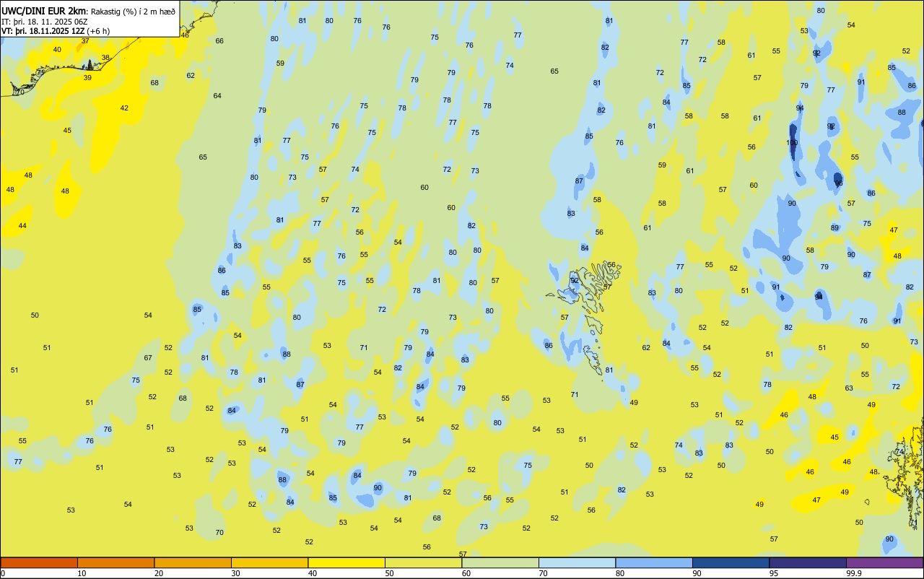
Task: Click the 10–20 orange legend segment
Action: pyautogui.click(x=115, y=562)
